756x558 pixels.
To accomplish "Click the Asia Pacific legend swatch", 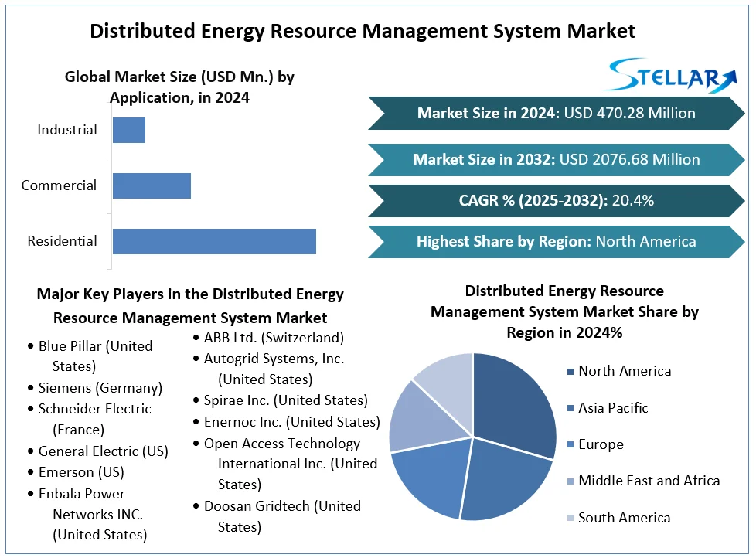I will point(570,408).
